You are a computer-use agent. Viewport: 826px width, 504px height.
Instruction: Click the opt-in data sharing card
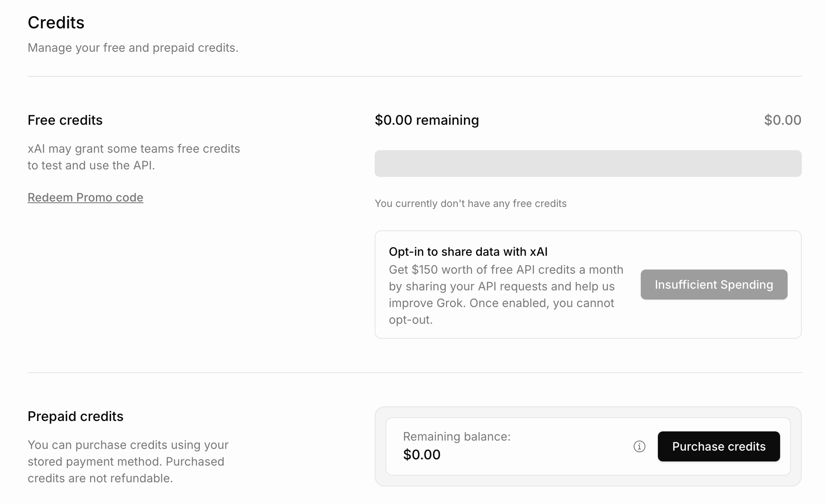[588, 285]
